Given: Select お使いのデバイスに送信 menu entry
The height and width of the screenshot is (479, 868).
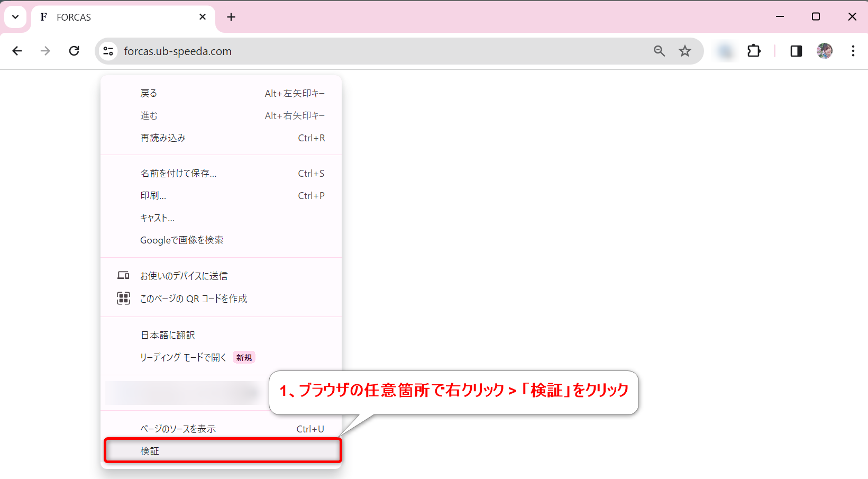Looking at the screenshot, I should (x=184, y=276).
